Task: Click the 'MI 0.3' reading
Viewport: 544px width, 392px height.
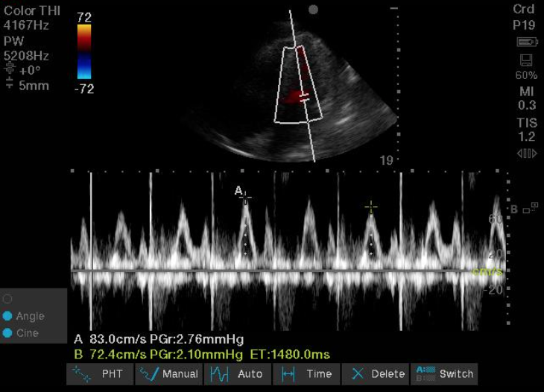Action: coord(527,98)
